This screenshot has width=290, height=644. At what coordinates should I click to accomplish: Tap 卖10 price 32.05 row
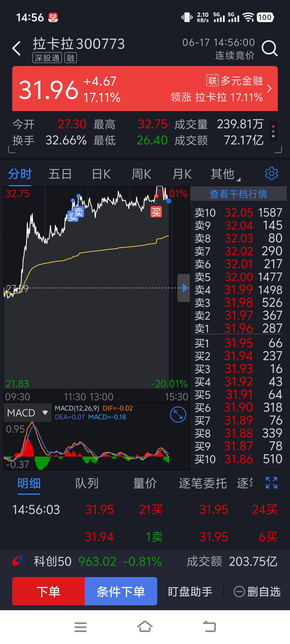[x=238, y=213]
